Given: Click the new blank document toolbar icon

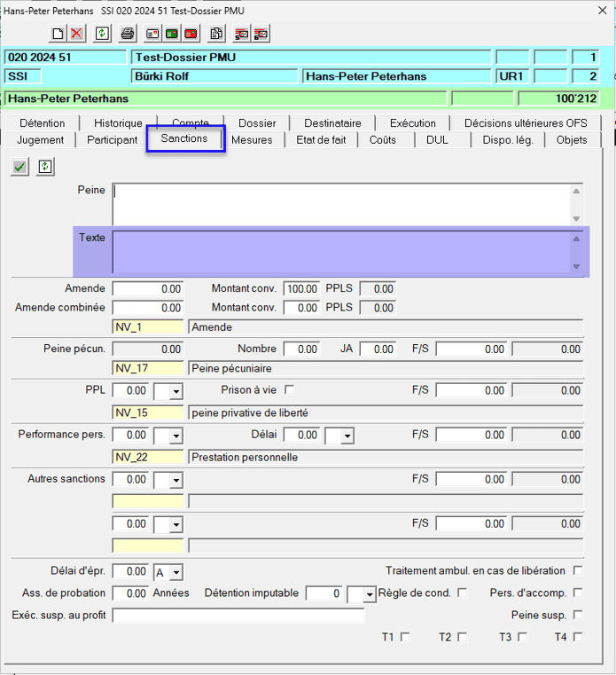Looking at the screenshot, I should [x=58, y=34].
